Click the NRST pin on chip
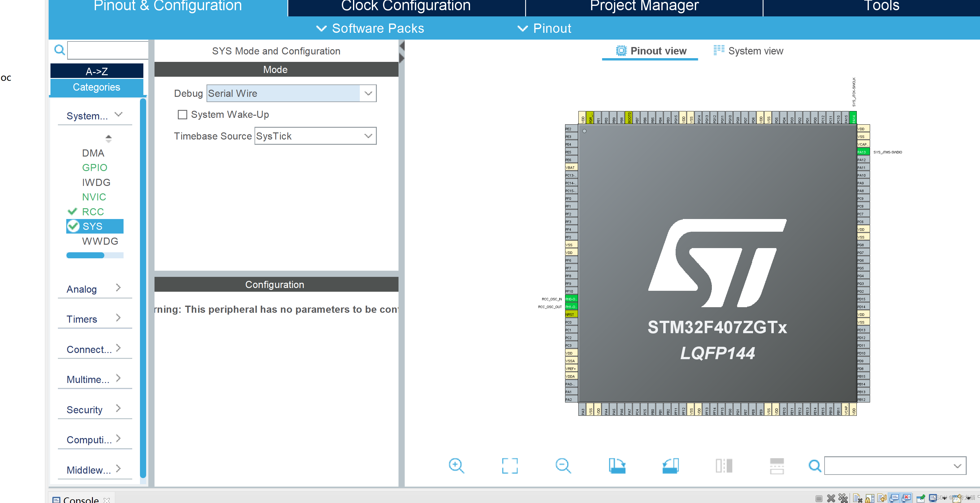 click(x=571, y=314)
